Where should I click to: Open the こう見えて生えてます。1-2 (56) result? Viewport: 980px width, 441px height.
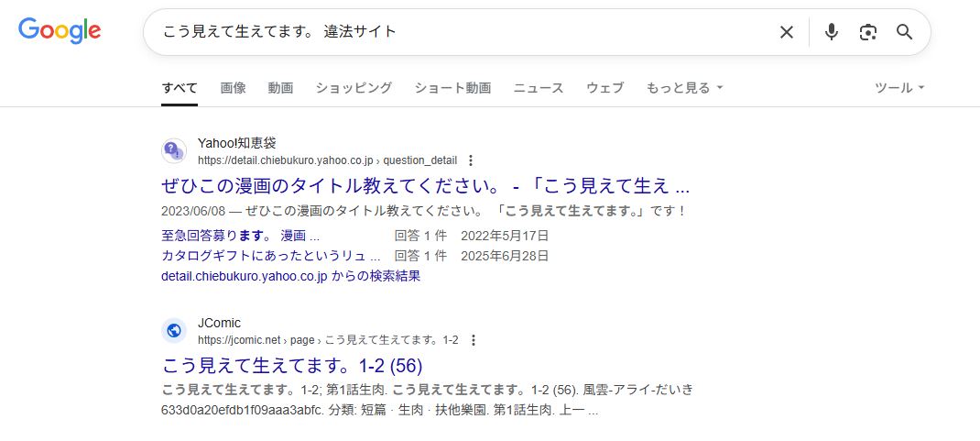[292, 365]
